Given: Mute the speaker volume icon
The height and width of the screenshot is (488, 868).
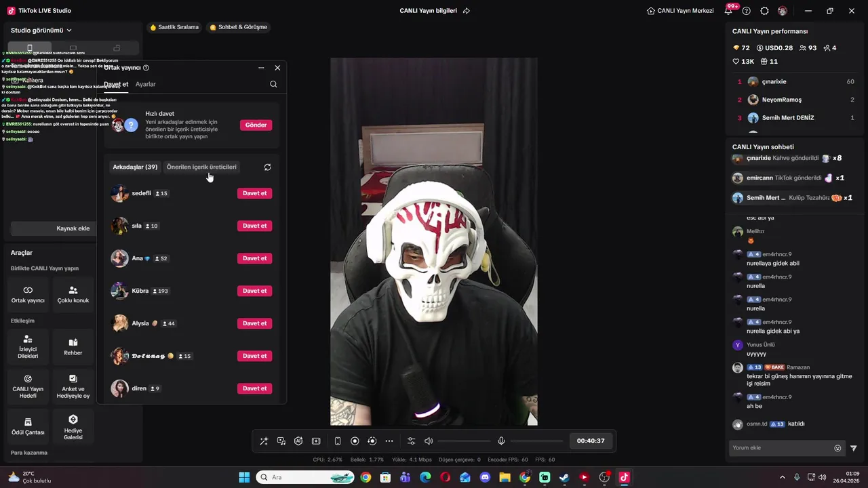Looking at the screenshot, I should click(429, 441).
